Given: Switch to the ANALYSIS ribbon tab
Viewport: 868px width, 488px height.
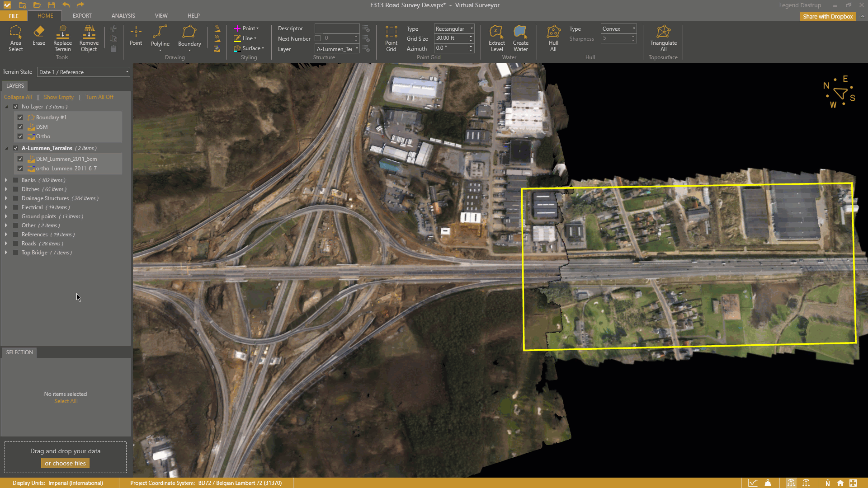Looking at the screenshot, I should [123, 16].
